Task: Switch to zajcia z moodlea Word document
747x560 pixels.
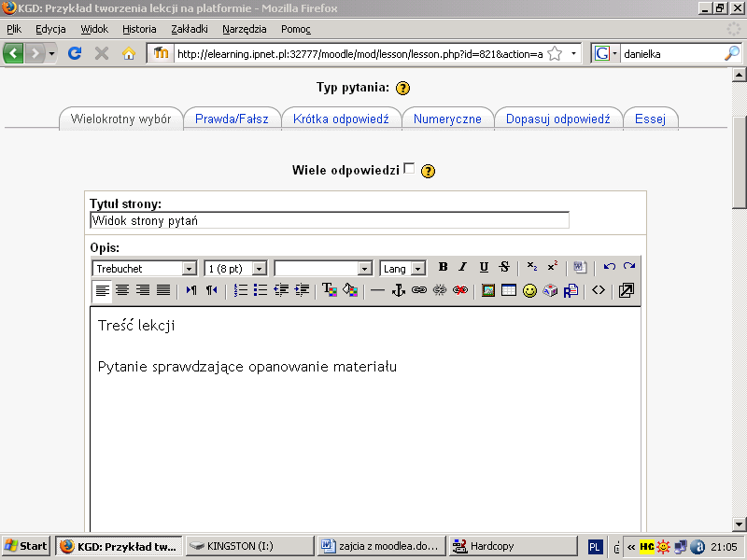Action: [x=381, y=546]
